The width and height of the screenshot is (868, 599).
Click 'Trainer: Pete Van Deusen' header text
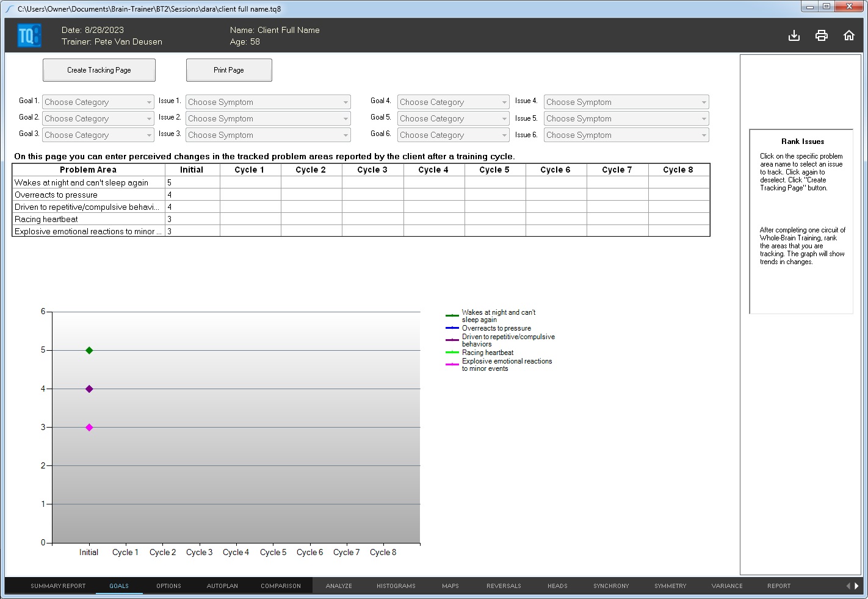pyautogui.click(x=112, y=41)
